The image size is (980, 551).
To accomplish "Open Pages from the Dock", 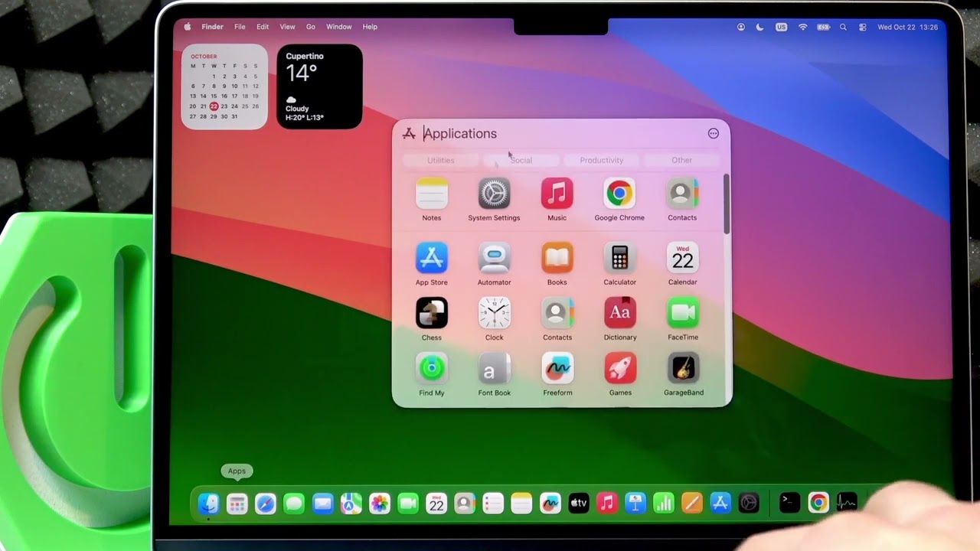I will coord(692,504).
